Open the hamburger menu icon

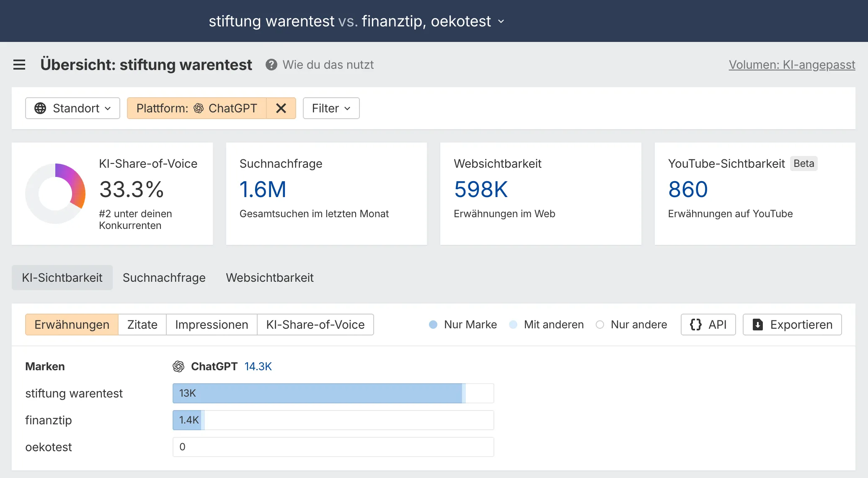[x=19, y=65]
